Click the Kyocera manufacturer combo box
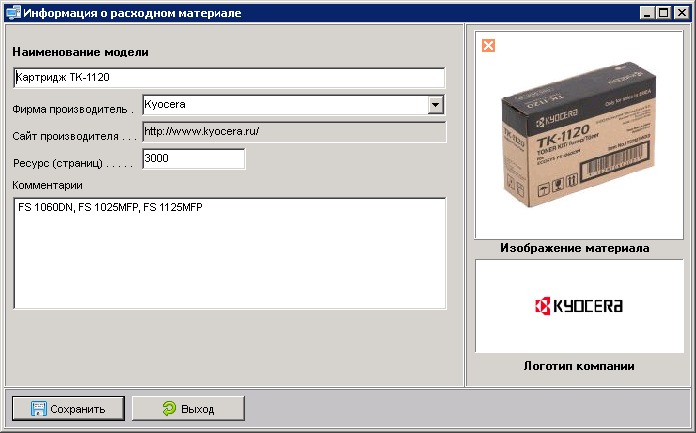Viewport: 696px width, 433px height. tap(293, 105)
